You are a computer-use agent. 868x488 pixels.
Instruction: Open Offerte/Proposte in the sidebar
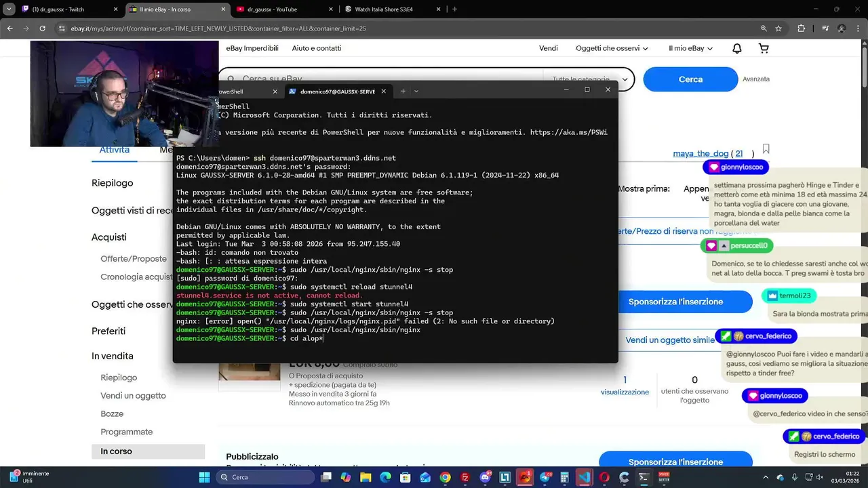(134, 259)
